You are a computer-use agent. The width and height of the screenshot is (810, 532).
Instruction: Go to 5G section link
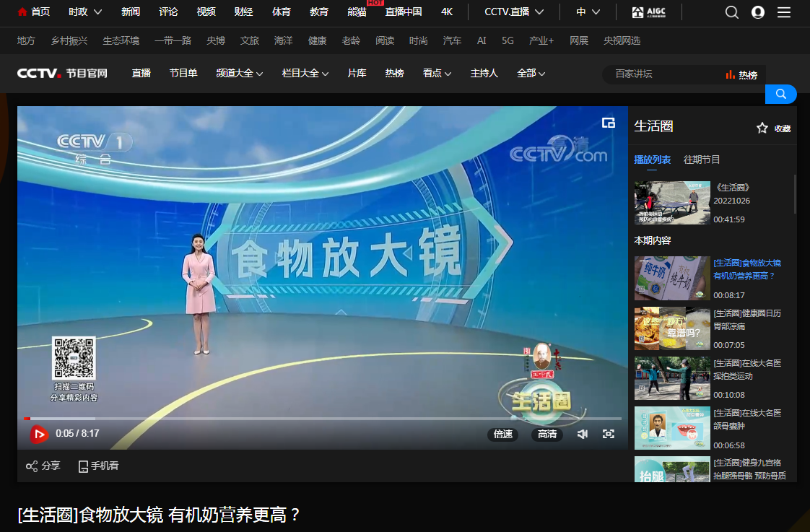[508, 41]
